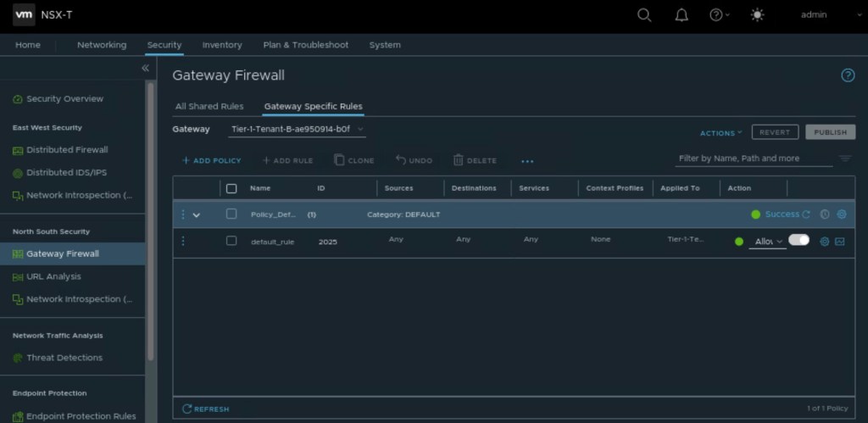Tick the select-all checkbox in table header
Viewport: 868px width, 423px height.
click(x=231, y=188)
